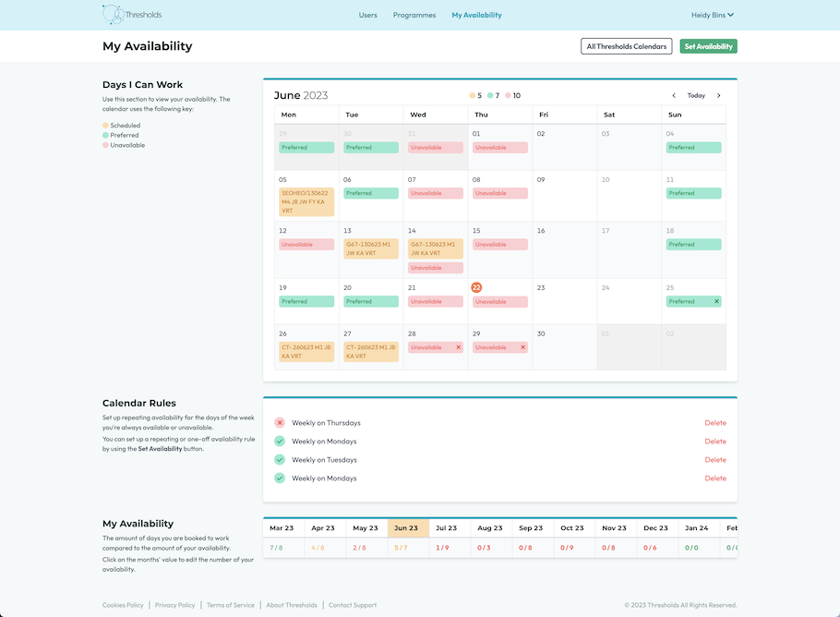
Task: Remove Unavailable entry on June 28
Action: point(458,347)
